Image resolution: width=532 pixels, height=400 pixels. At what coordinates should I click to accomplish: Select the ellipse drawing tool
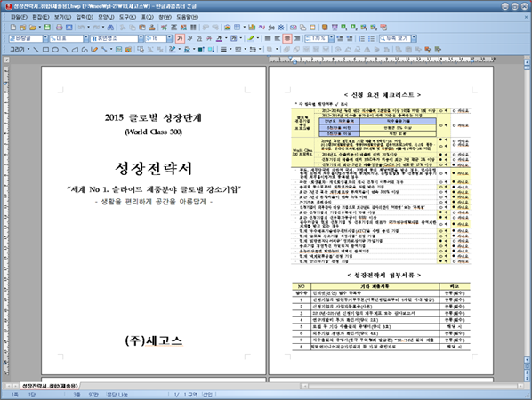click(x=55, y=50)
